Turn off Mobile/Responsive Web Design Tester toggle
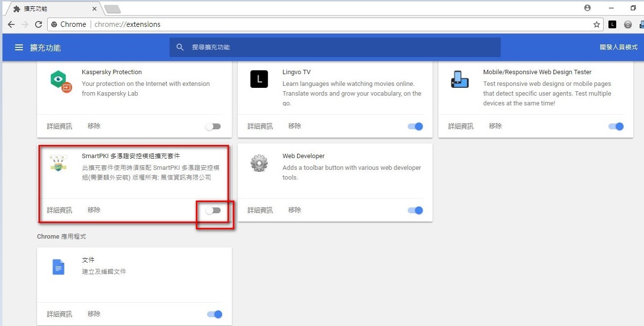 (616, 126)
